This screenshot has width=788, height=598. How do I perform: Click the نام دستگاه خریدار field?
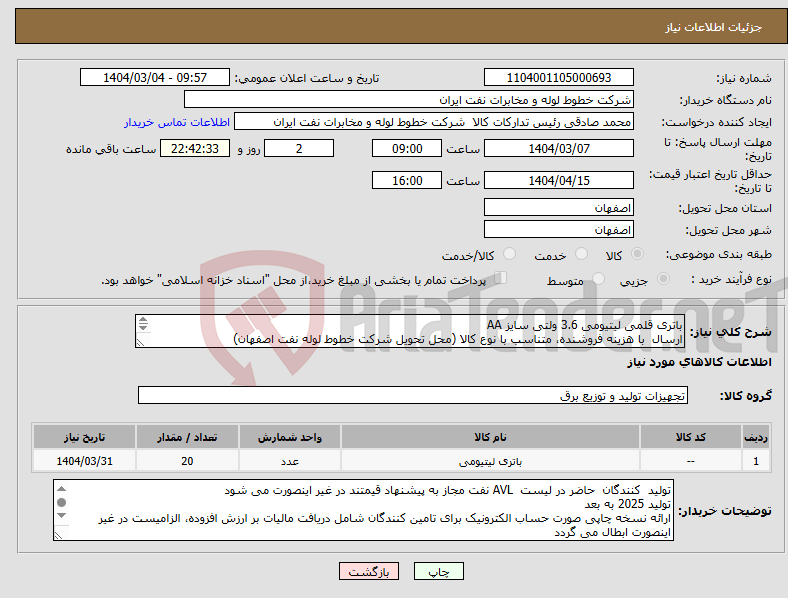pos(409,99)
